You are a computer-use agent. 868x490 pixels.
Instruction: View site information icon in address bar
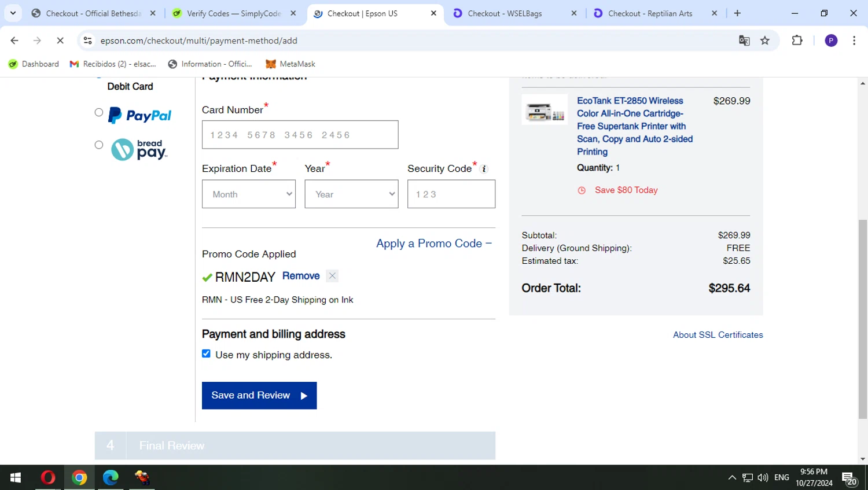point(87,40)
